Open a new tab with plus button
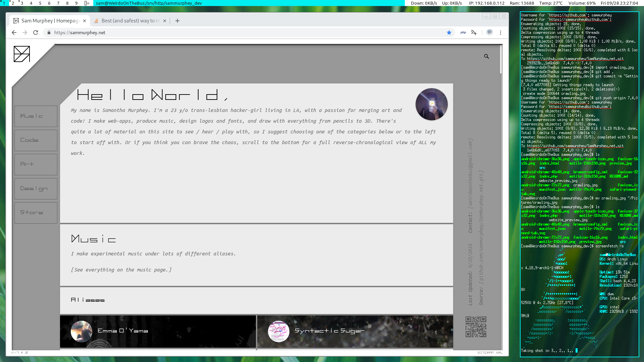The image size is (644, 362). [x=177, y=21]
